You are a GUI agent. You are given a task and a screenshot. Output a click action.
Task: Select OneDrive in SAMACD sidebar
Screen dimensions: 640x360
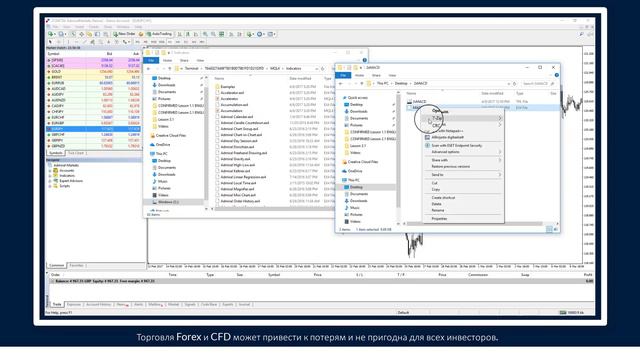(355, 171)
